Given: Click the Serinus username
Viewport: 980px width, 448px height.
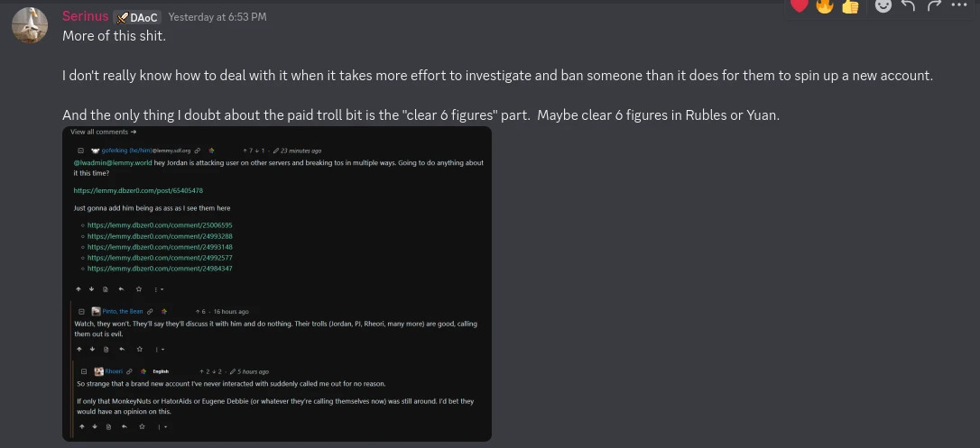Looking at the screenshot, I should 85,17.
